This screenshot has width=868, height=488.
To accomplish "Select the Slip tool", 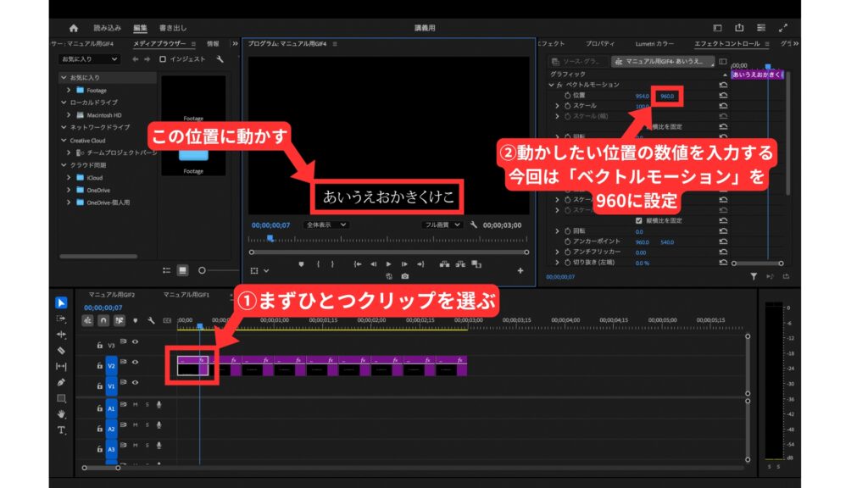I will pyautogui.click(x=61, y=366).
